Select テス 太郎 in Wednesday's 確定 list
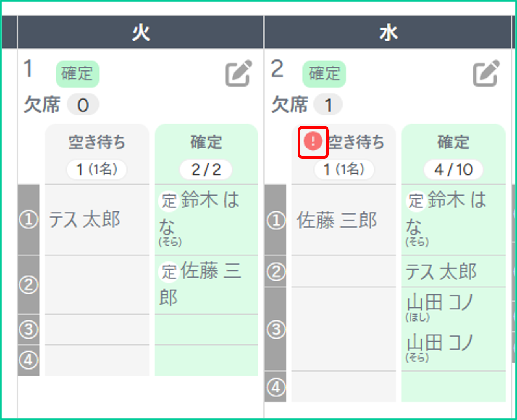The image size is (517, 420). 441,272
